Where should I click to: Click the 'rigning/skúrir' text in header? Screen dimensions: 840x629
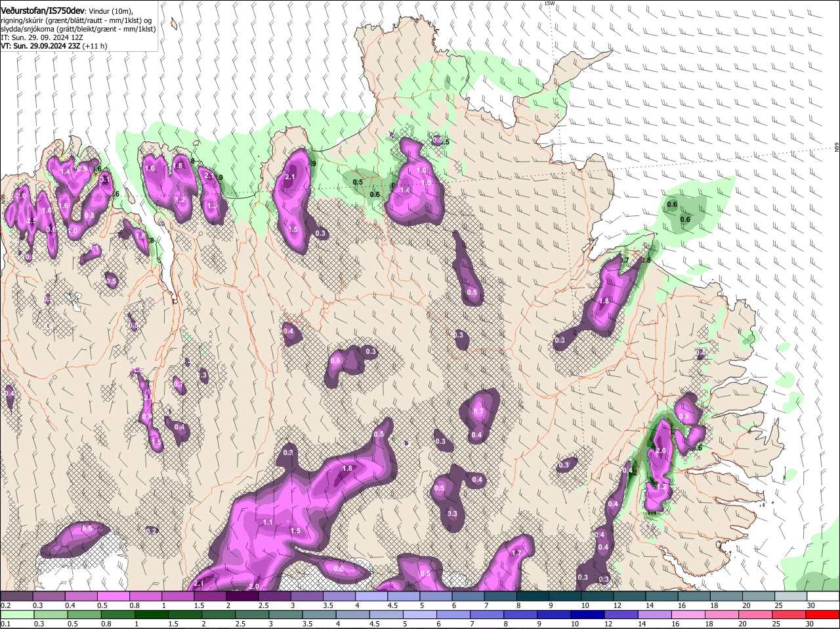tap(23, 20)
